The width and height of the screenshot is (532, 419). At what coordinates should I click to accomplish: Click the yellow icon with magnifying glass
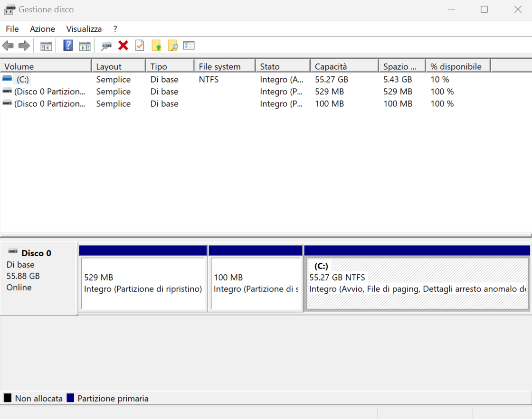coord(173,46)
